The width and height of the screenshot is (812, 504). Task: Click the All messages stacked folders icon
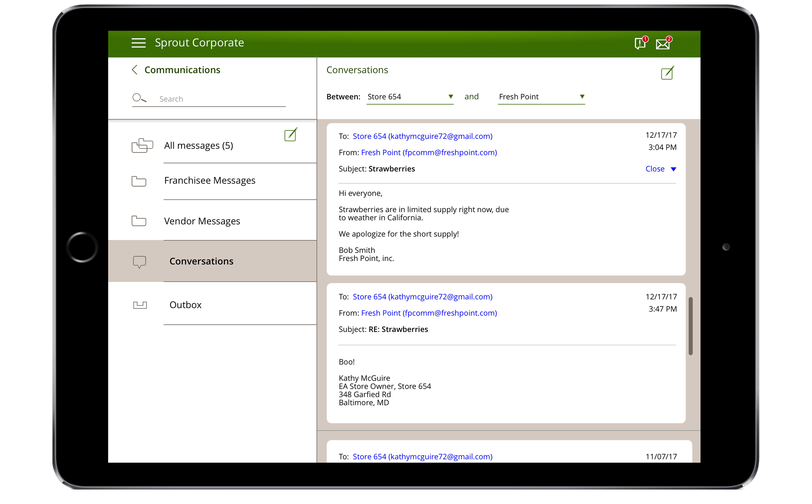tap(142, 145)
